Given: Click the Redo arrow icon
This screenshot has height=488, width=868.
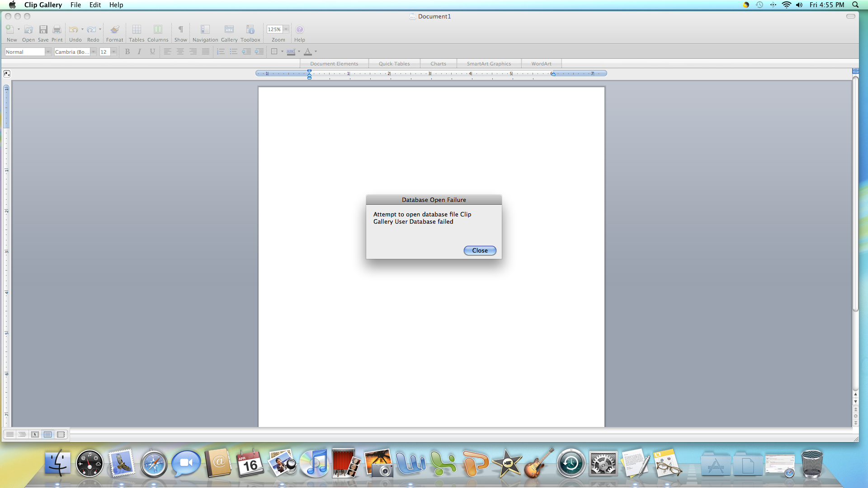Looking at the screenshot, I should click(91, 29).
